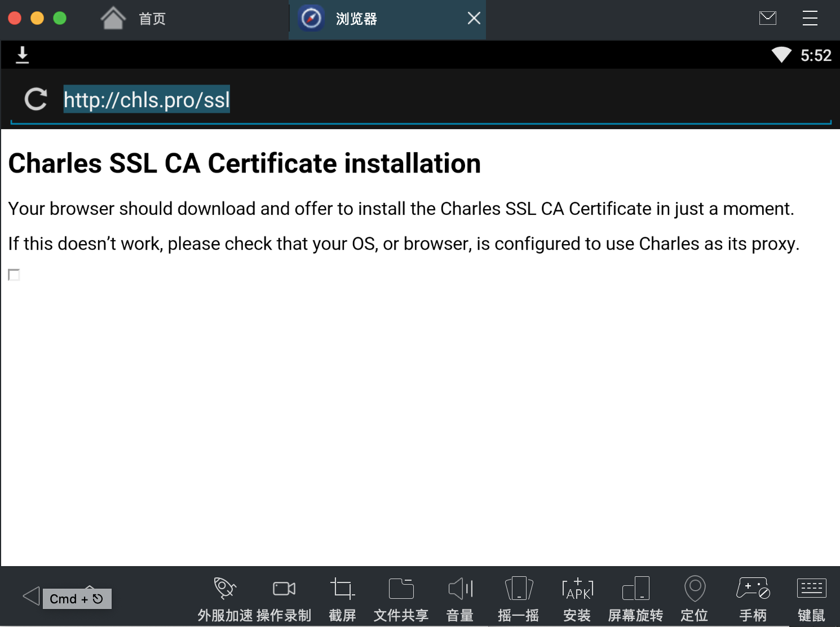Reload the page with the refresh icon
This screenshot has width=840, height=627.
(x=36, y=99)
